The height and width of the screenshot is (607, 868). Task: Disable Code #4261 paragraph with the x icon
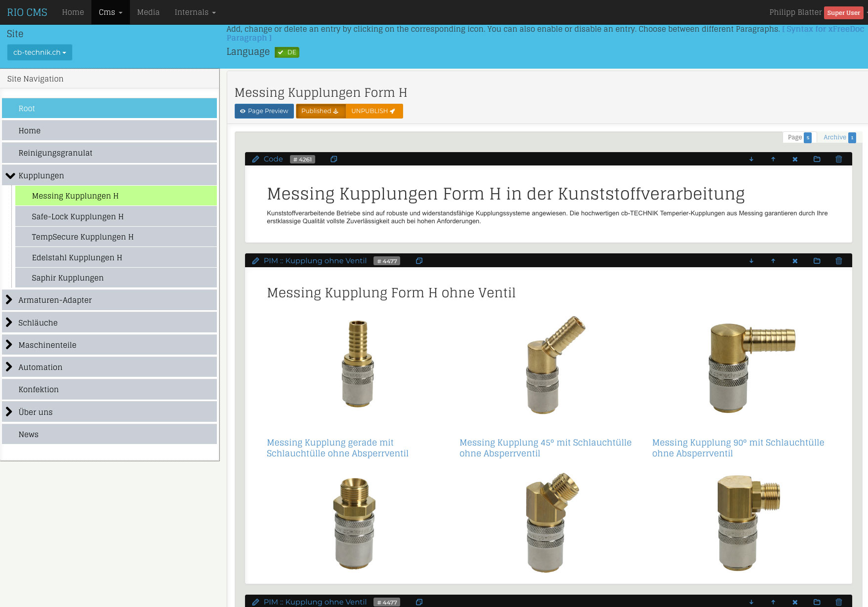(795, 159)
